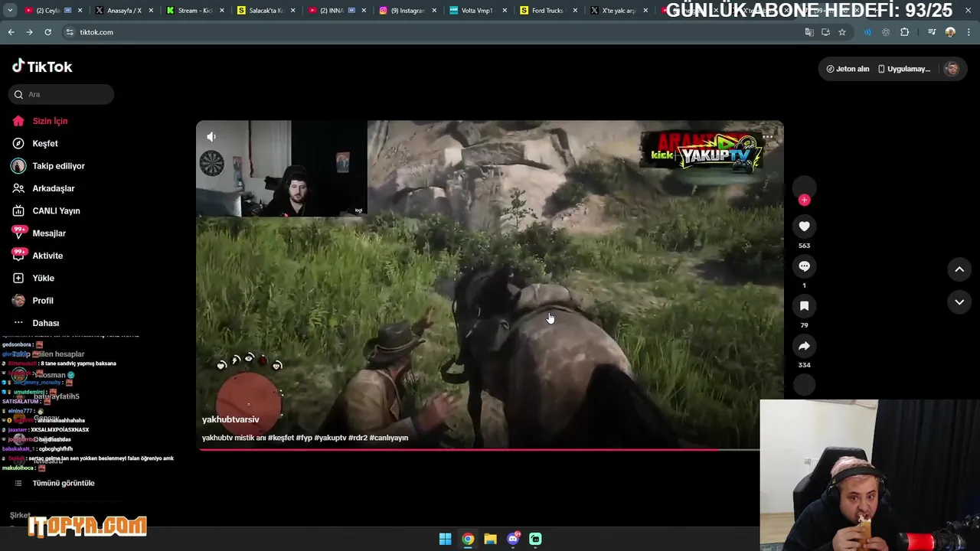
Task: Click the Ara search field
Action: pyautogui.click(x=61, y=94)
